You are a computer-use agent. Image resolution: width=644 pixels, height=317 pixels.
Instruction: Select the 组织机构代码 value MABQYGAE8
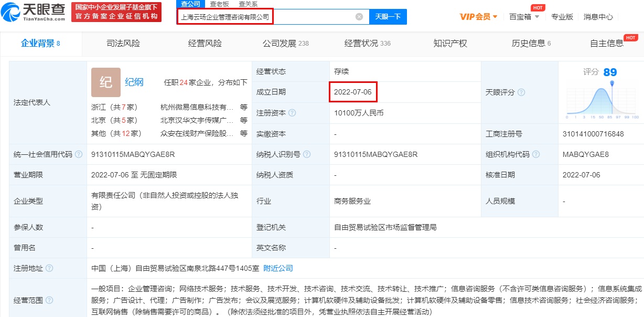[x=585, y=154]
